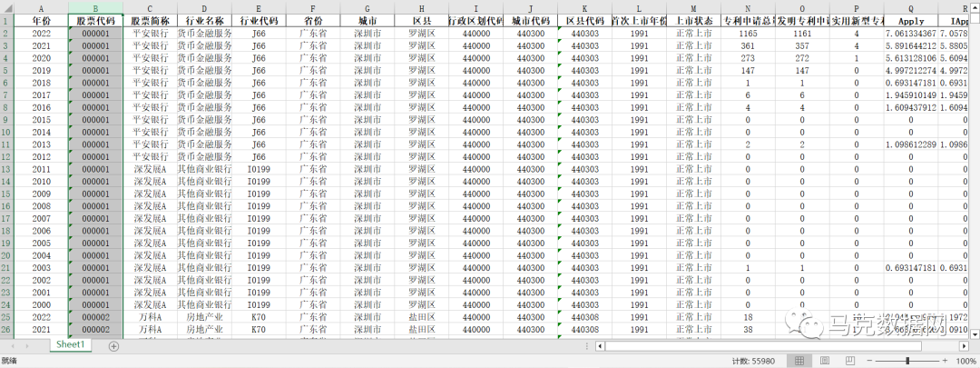Switch to Normal view in status bar
This screenshot has width=980, height=368.
point(799,361)
